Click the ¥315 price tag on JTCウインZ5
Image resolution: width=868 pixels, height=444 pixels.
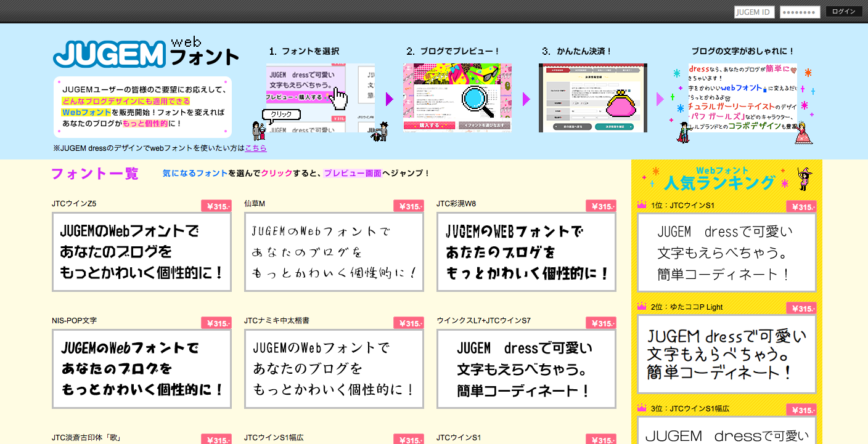(216, 206)
